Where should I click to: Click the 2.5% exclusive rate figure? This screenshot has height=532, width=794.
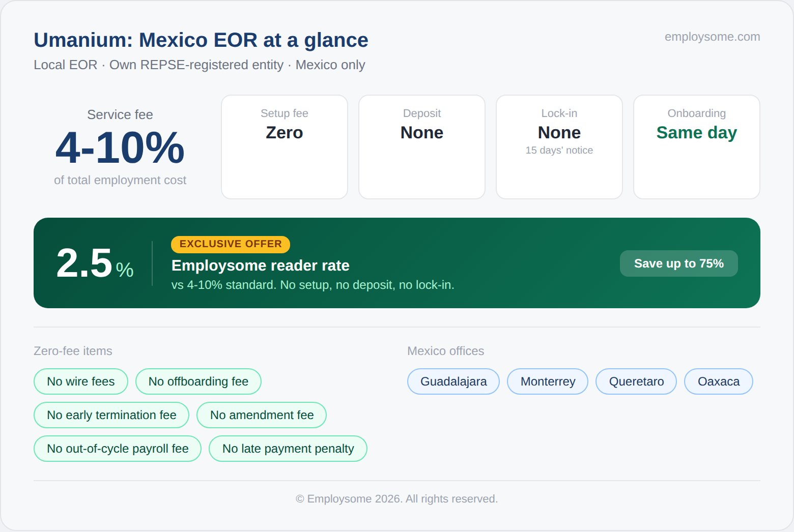click(x=95, y=263)
